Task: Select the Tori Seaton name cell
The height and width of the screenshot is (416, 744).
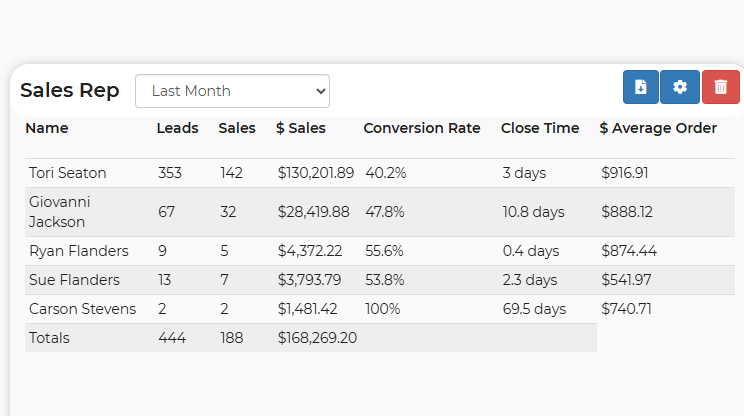Action: click(x=67, y=173)
